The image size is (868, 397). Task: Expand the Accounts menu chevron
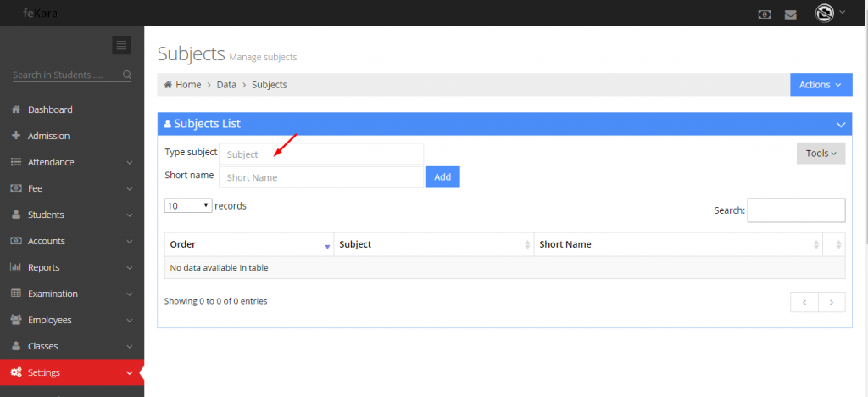point(130,242)
